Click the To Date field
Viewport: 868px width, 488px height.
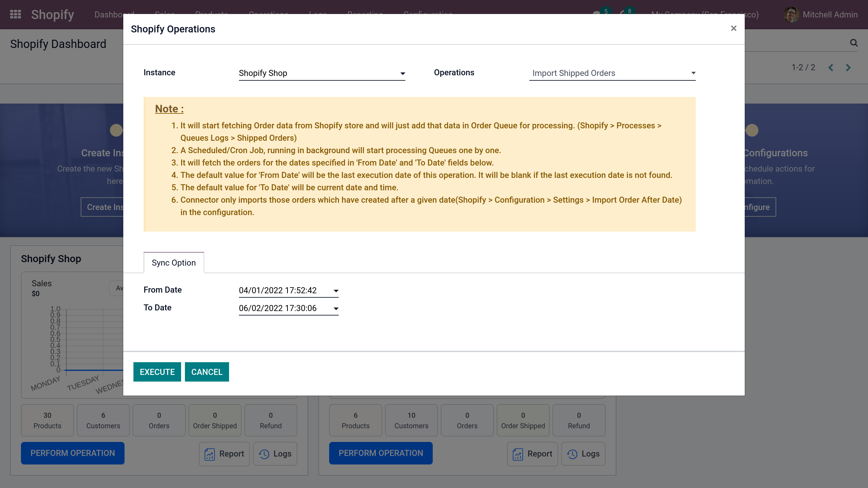click(288, 308)
